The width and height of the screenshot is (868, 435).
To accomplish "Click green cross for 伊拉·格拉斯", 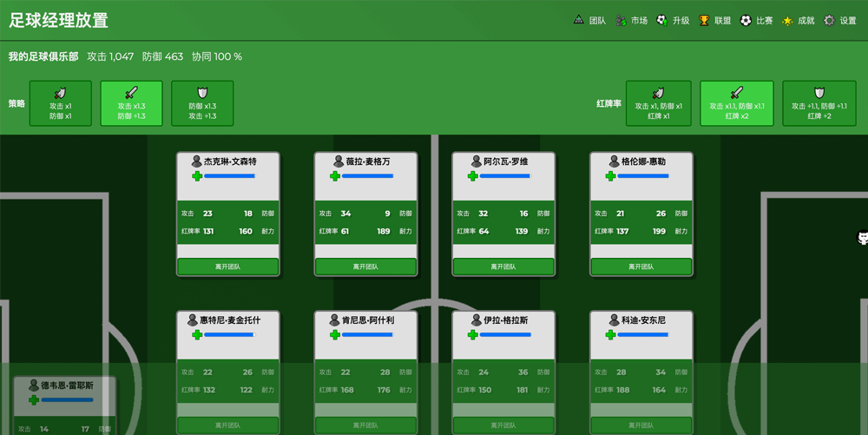I will (473, 335).
